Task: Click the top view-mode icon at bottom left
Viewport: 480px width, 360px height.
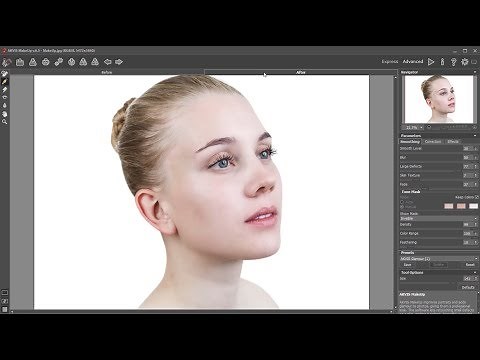Action: (x=5, y=293)
